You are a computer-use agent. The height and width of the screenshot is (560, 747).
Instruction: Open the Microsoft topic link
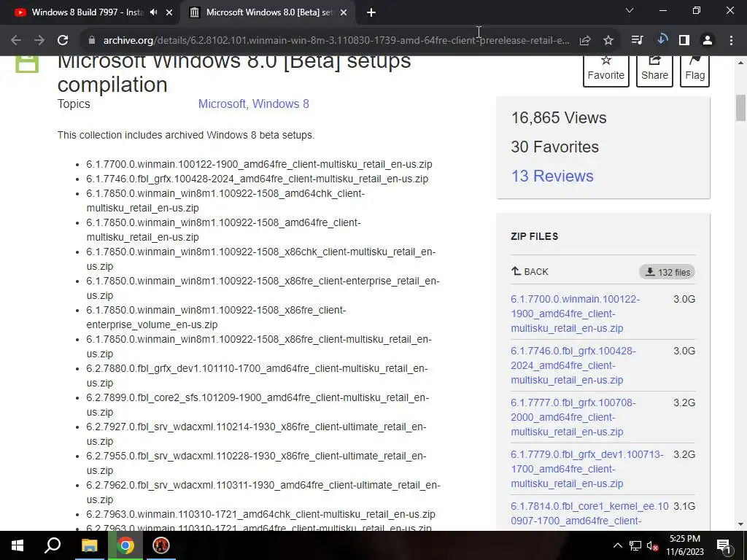point(222,104)
